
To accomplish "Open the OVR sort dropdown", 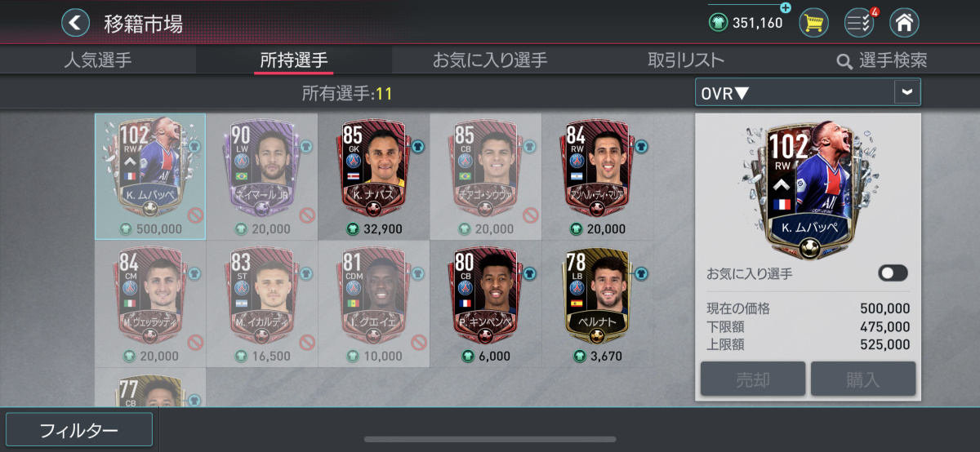I will tap(808, 92).
